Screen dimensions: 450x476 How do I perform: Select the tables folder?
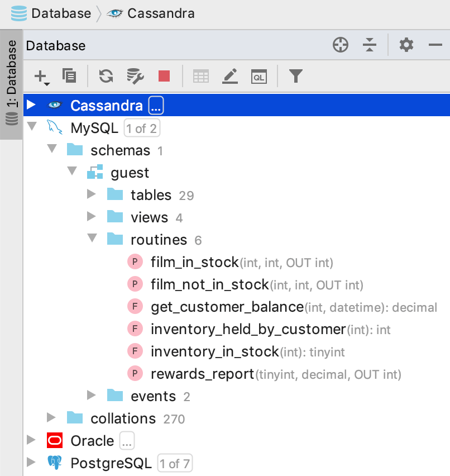click(237, 195)
